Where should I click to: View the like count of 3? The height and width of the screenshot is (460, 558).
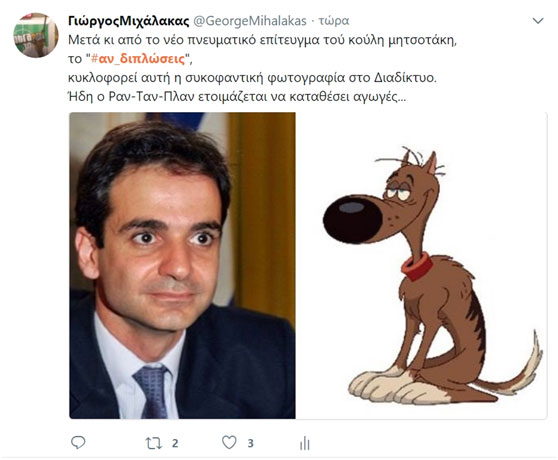(x=251, y=443)
